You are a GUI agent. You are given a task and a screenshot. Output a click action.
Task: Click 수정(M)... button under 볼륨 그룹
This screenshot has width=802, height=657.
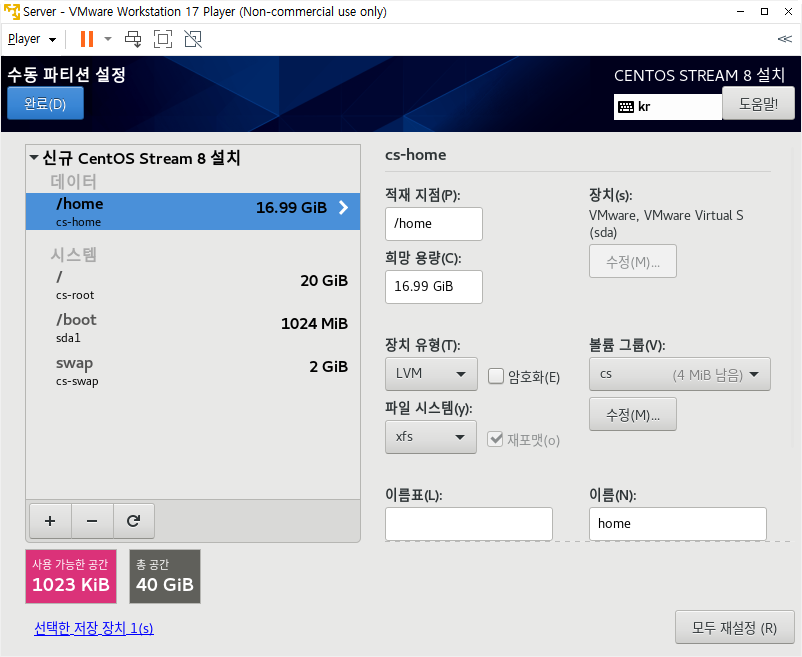(633, 414)
